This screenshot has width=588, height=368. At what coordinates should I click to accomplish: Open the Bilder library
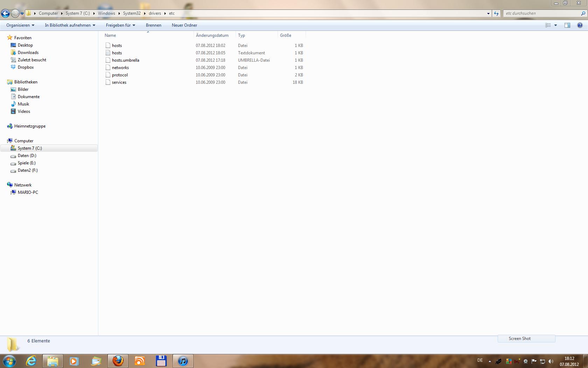click(x=23, y=89)
